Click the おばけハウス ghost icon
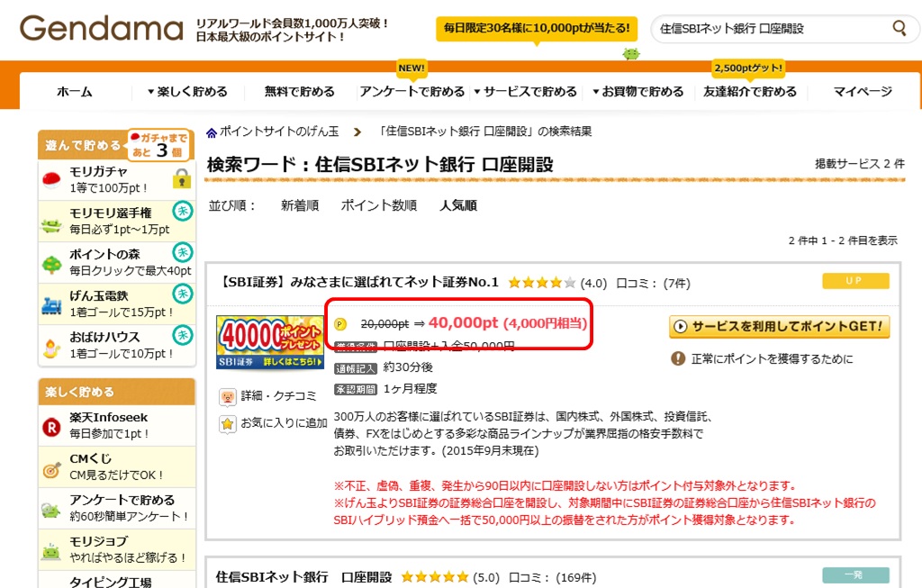The height and width of the screenshot is (588, 922). coord(51,348)
